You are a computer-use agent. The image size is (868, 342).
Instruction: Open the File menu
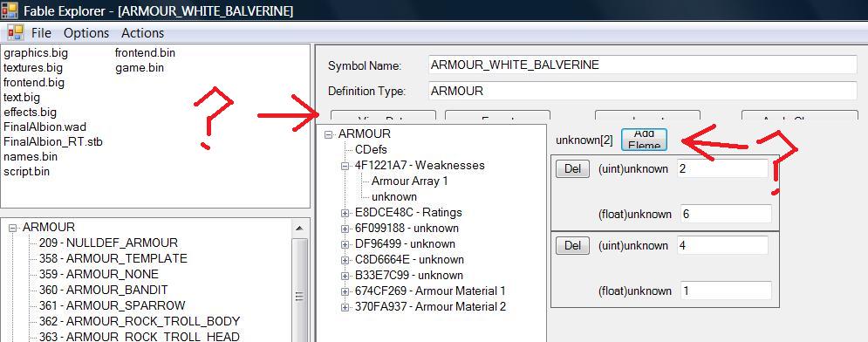[42, 32]
